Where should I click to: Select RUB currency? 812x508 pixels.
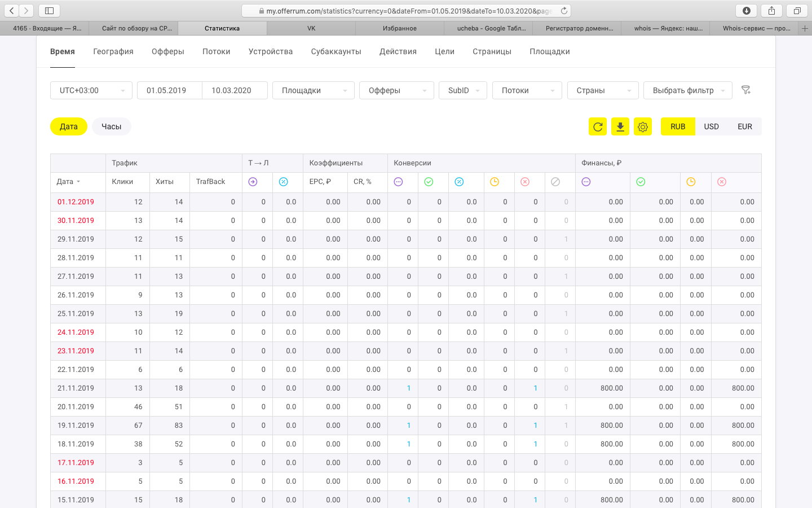(678, 126)
